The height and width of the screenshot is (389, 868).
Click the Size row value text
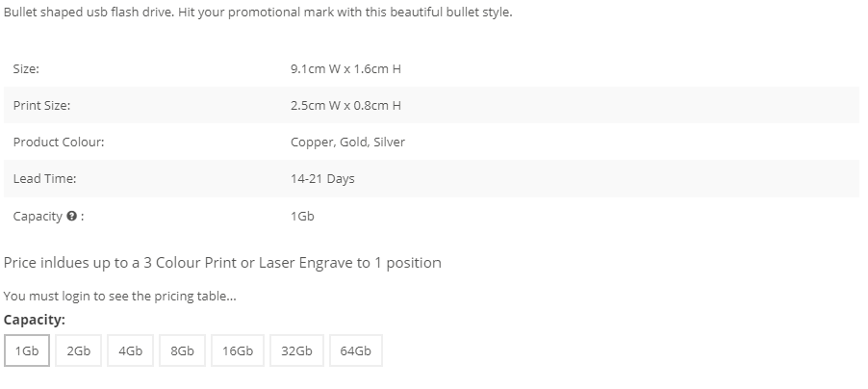345,68
